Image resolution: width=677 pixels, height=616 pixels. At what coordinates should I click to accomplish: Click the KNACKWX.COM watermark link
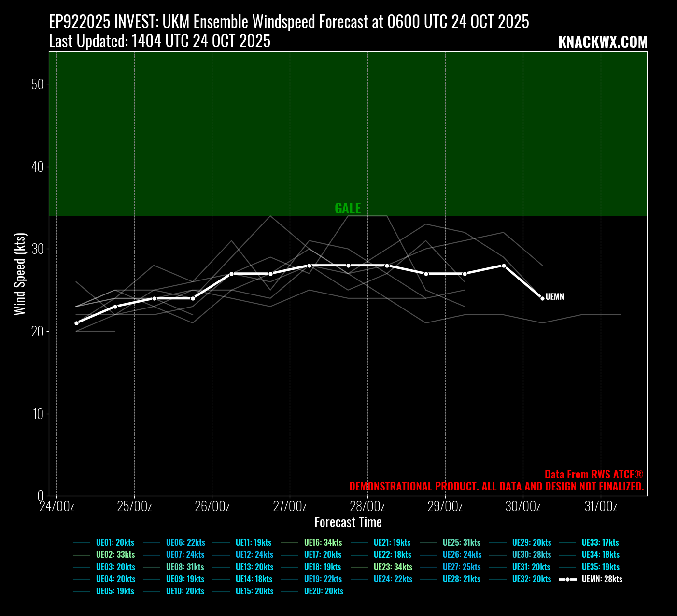603,42
